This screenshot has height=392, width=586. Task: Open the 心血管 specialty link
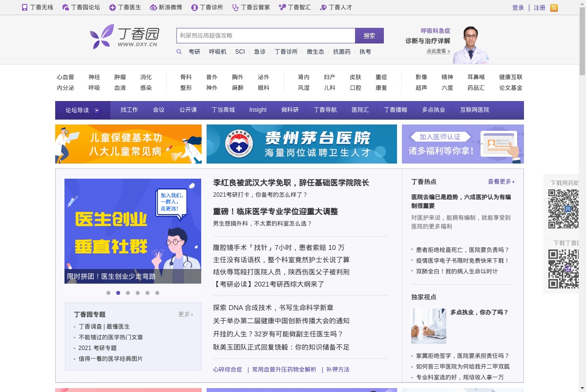(x=65, y=77)
